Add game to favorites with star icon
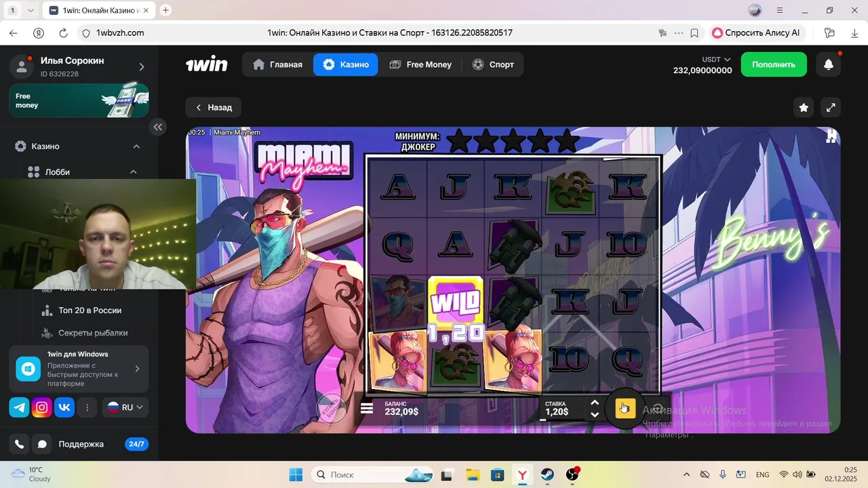The height and width of the screenshot is (488, 868). coord(804,108)
